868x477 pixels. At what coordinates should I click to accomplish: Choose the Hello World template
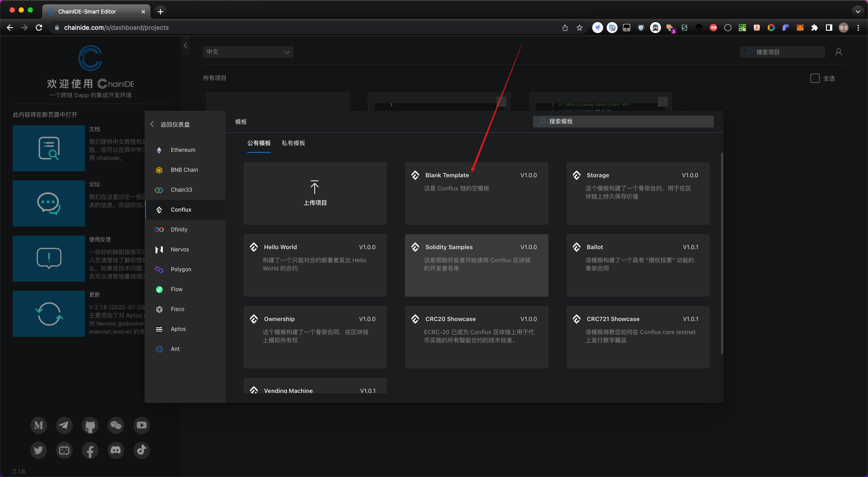[315, 265]
